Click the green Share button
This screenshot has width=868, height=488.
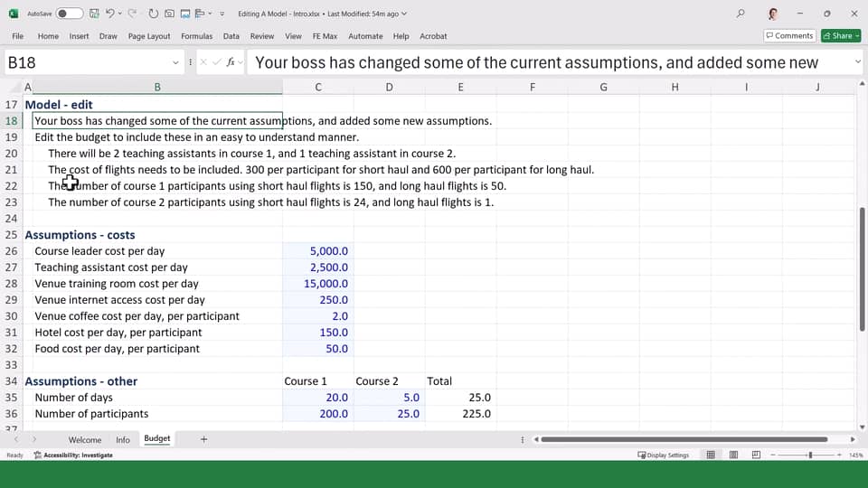pyautogui.click(x=840, y=36)
